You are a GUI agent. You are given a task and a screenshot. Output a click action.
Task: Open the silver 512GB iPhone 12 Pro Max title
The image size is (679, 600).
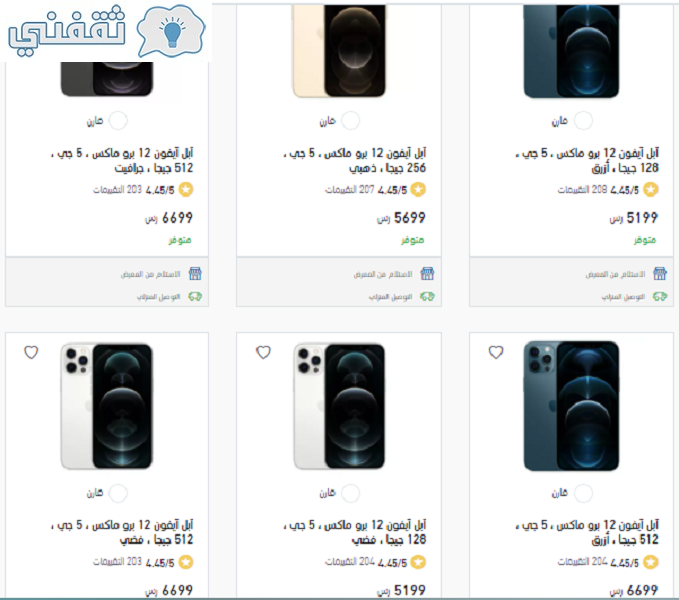coord(122,532)
